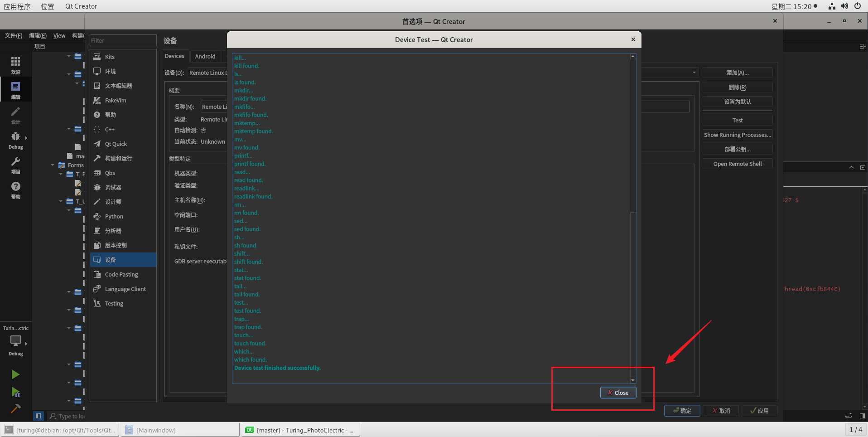Viewport: 868px width, 437px height.
Task: Switch to the Debug mode in sidebar
Action: coord(16,140)
